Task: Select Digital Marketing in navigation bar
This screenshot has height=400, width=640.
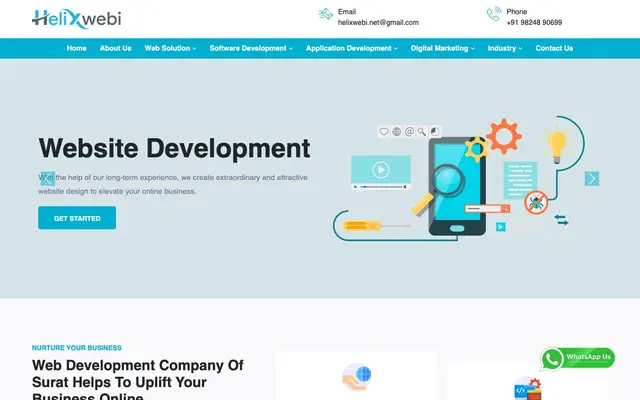Action: 440,48
